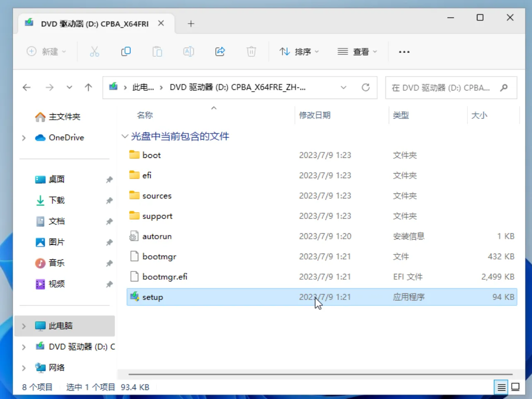The height and width of the screenshot is (399, 532).
Task: Add a new tab
Action: (191, 24)
